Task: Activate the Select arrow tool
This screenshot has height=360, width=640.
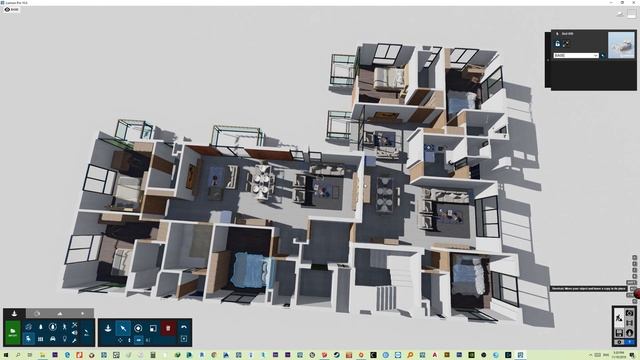Action: click(123, 328)
